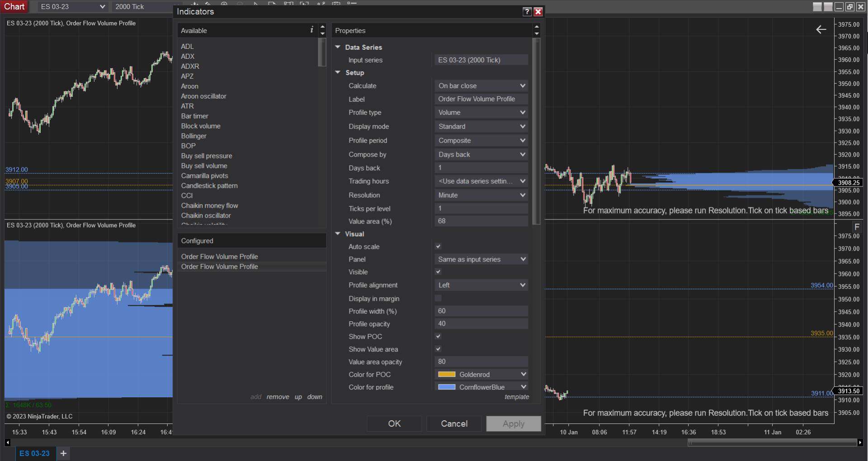Click the scroll-right arrow on the chart scrollbar
Screen dimensions: 868x461
[x=860, y=442]
